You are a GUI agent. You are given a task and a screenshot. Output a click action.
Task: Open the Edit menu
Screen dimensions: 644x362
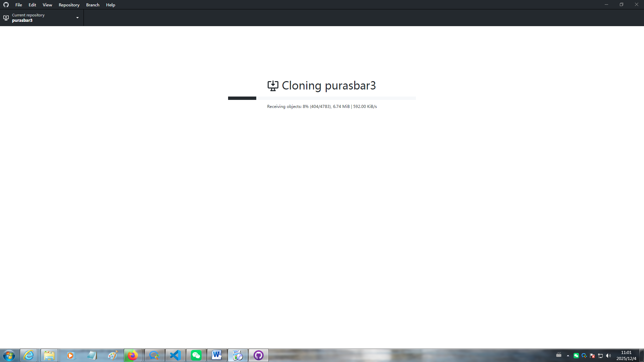tap(32, 5)
